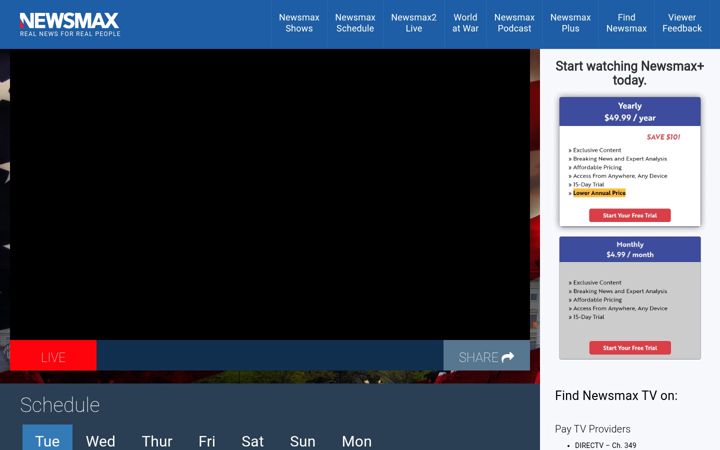Click '15-Day Trial' in Yearly plan
The width and height of the screenshot is (720, 450).
click(x=589, y=185)
